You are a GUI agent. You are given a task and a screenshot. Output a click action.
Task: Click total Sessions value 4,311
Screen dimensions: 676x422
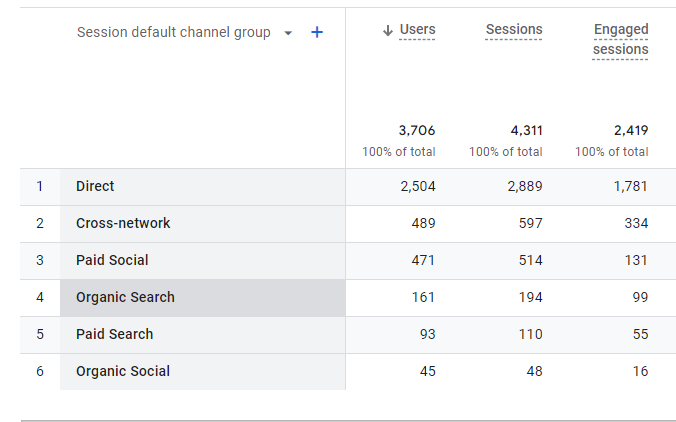[x=526, y=130]
